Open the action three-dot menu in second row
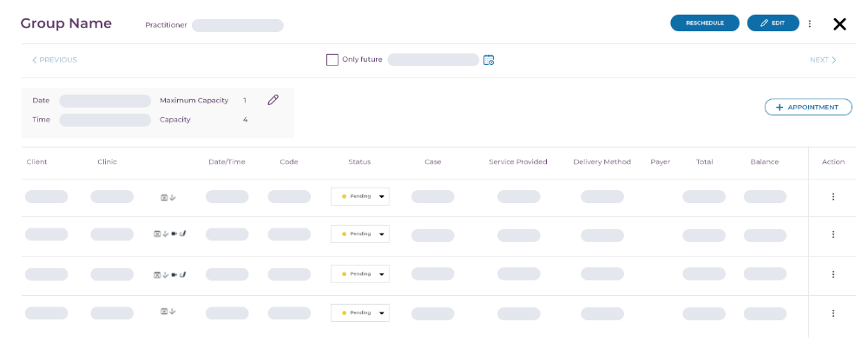 coord(833,234)
